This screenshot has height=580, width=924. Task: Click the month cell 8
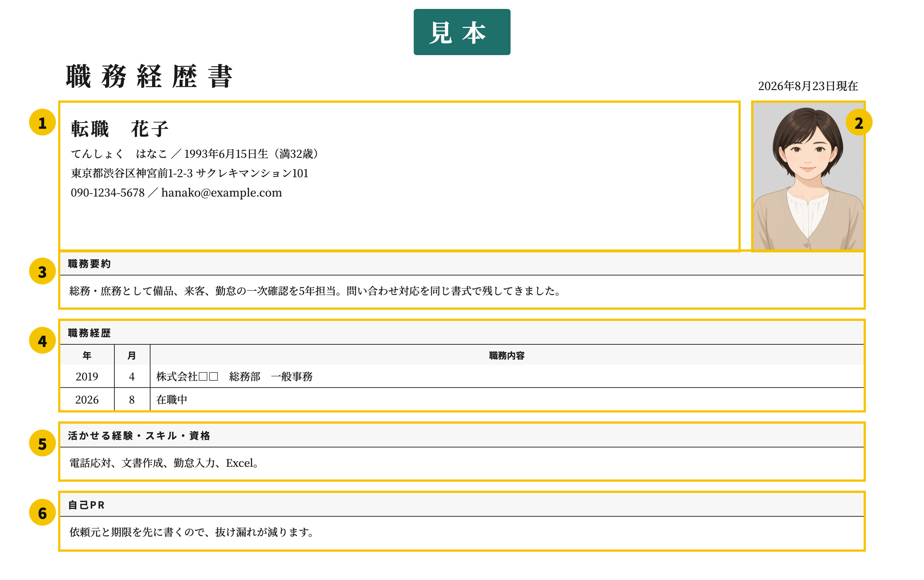pos(132,399)
